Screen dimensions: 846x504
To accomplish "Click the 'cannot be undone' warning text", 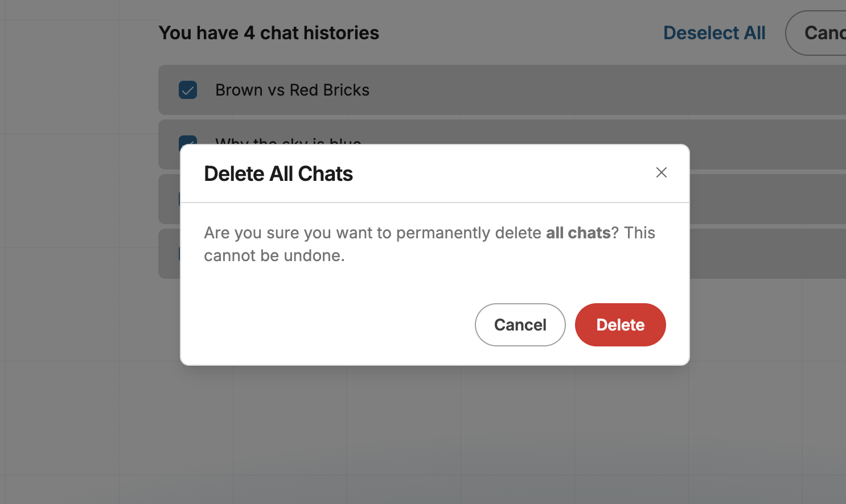I will click(274, 255).
